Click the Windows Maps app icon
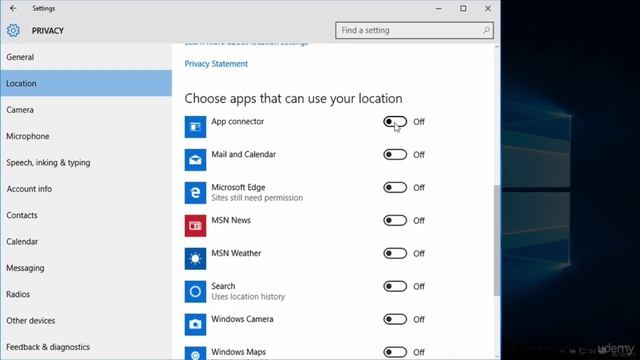The image size is (640, 360). (195, 353)
